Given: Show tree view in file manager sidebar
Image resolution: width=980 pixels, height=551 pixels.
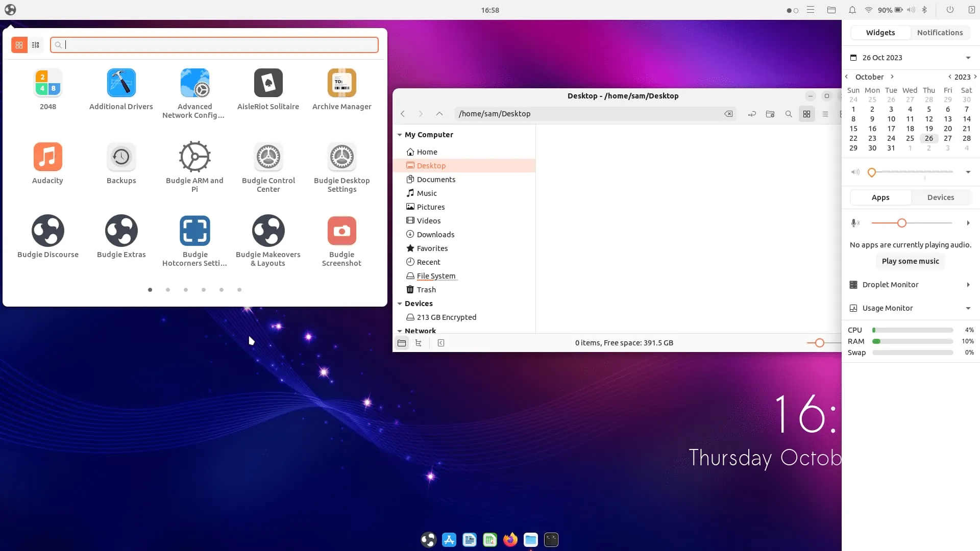Looking at the screenshot, I should pyautogui.click(x=419, y=343).
